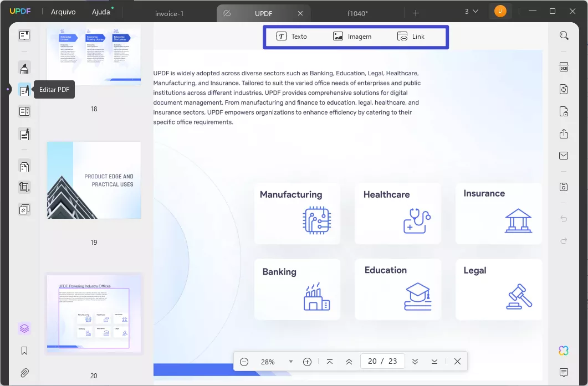
Task: Select the Crop Pages tool
Action: [24, 187]
